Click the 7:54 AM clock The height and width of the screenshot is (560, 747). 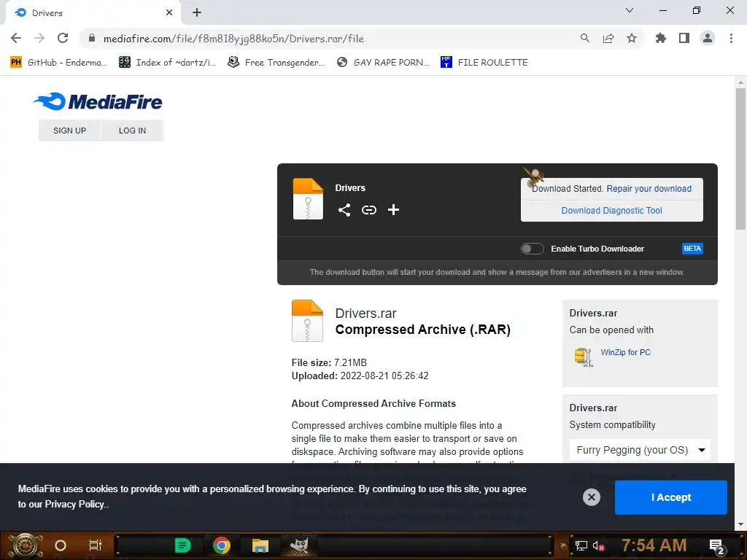point(654,545)
